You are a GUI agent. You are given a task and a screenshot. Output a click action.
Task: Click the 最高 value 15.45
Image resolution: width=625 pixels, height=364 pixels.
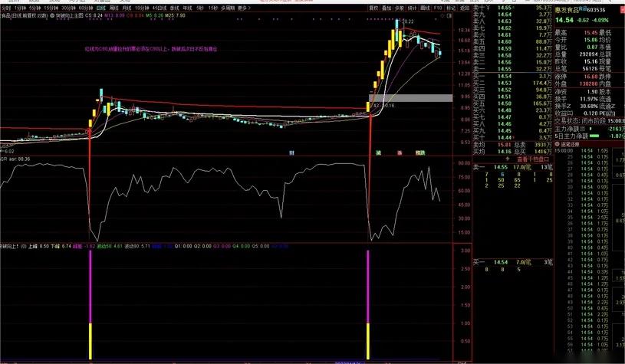pyautogui.click(x=590, y=33)
